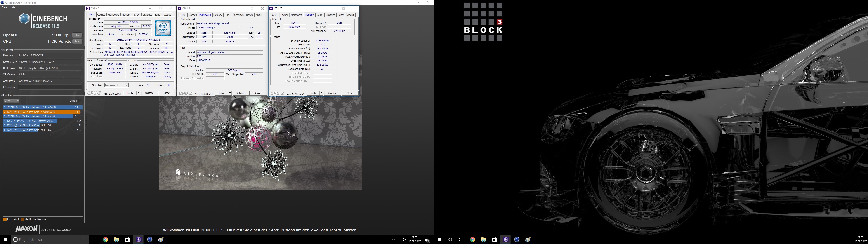Select ranking row Intel Xeon CPU X5570

point(43,116)
